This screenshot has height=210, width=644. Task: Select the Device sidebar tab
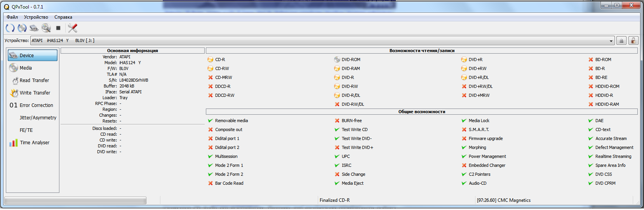pos(33,56)
